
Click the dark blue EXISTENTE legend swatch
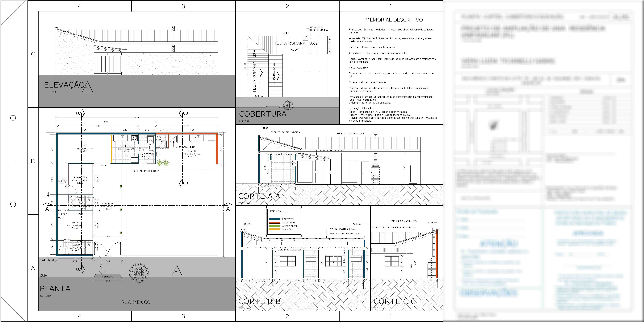point(274,219)
